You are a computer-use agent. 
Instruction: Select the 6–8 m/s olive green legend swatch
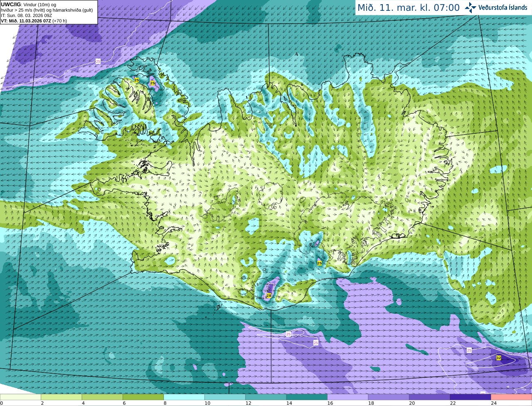pyautogui.click(x=143, y=397)
